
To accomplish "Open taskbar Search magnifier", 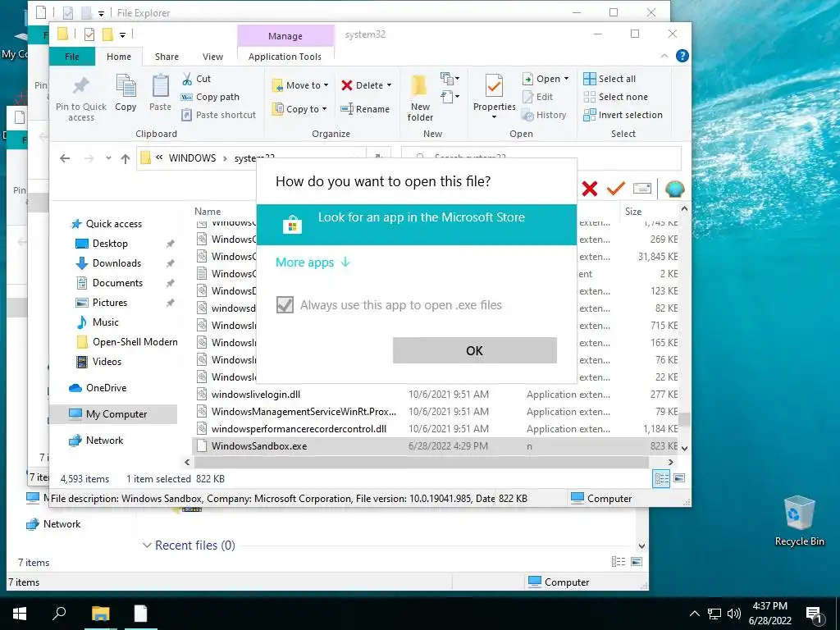I will (59, 613).
